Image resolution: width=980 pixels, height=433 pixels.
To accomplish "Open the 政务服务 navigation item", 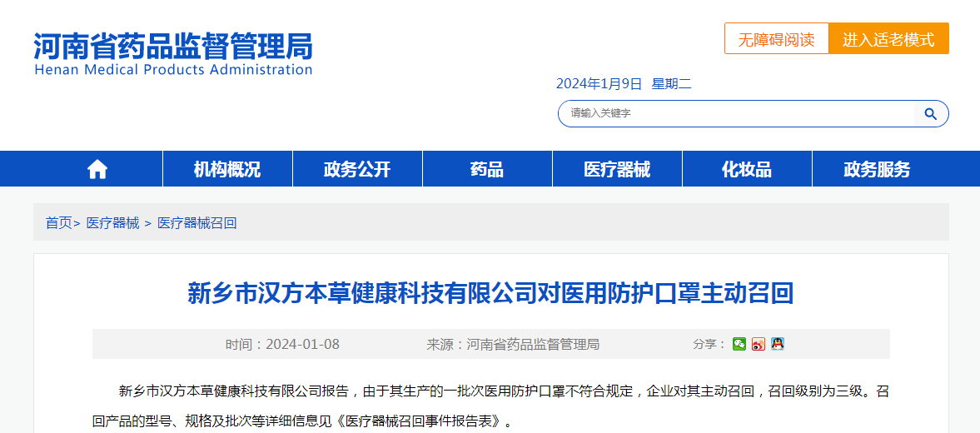I will point(877,170).
